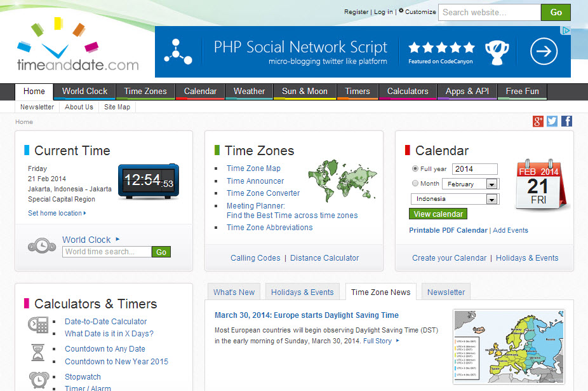Open the Europe starts Daylight Saving Time headline
This screenshot has width=588, height=391.
coord(306,315)
